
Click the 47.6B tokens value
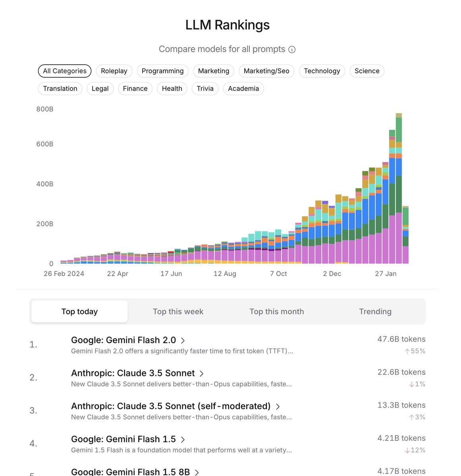tap(401, 339)
